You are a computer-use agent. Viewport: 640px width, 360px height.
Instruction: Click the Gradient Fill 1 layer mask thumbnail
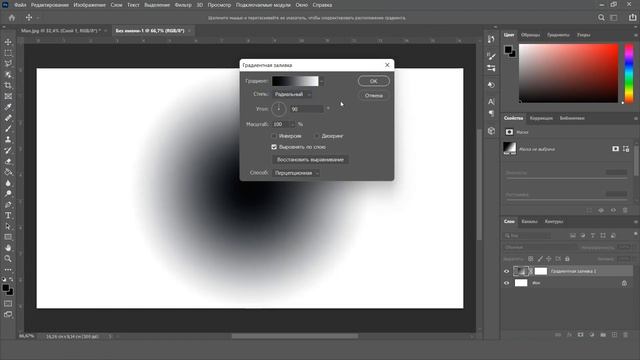(x=540, y=271)
